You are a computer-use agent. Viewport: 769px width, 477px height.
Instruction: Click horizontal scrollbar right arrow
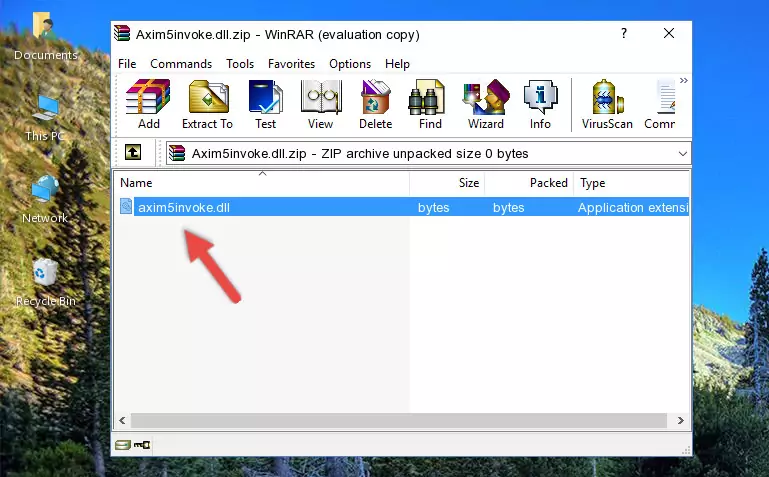point(681,420)
